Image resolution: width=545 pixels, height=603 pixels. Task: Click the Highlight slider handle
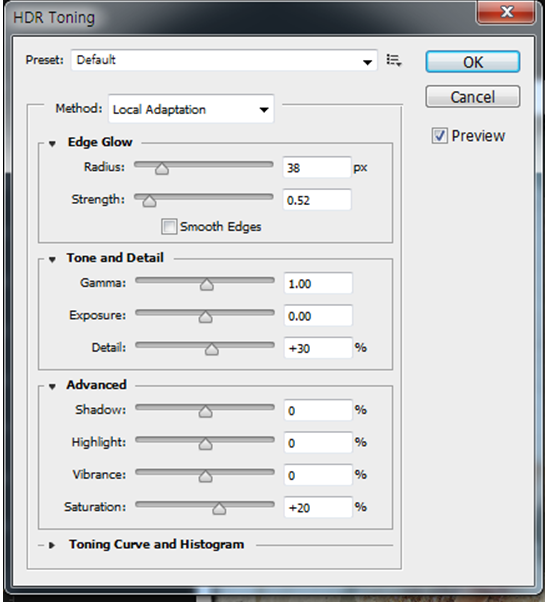tap(205, 444)
